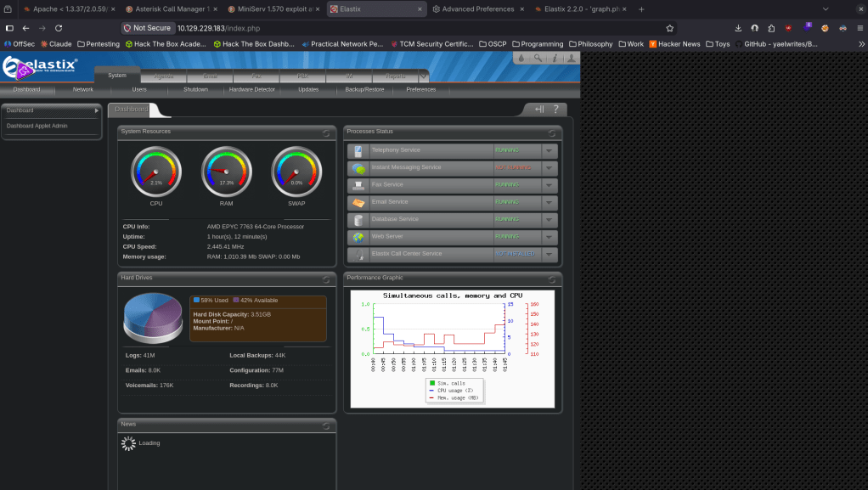Click the help question mark icon
This screenshot has height=490, width=868.
point(555,109)
